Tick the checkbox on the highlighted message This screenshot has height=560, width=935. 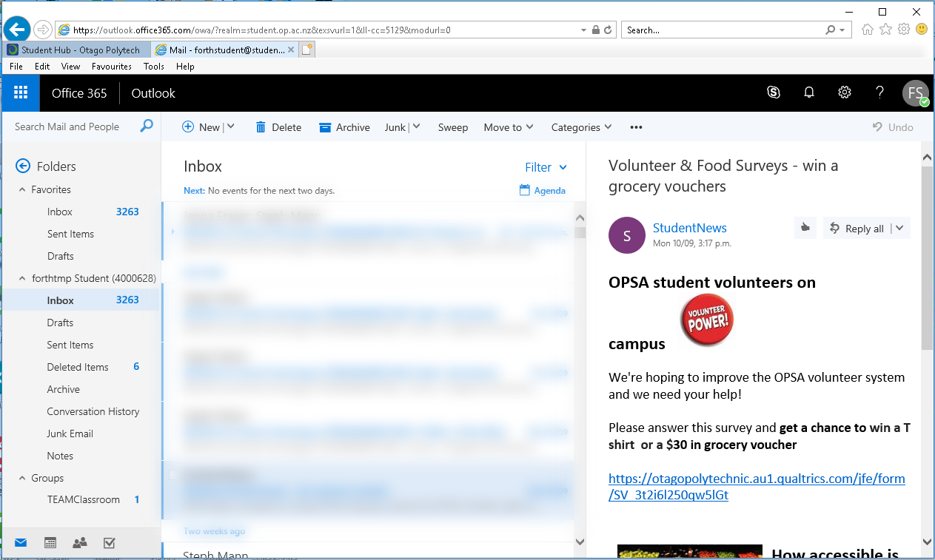click(x=174, y=475)
